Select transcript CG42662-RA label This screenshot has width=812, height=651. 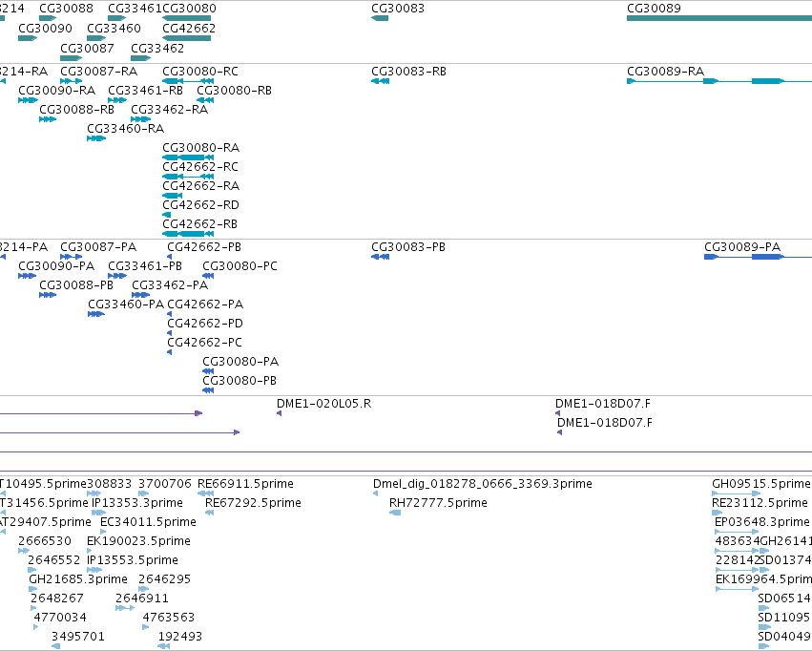click(201, 186)
